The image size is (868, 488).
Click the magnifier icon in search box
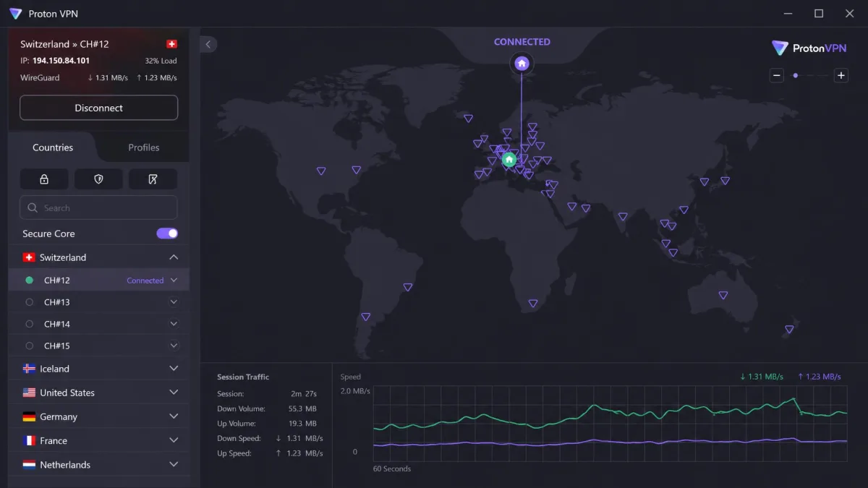[33, 207]
